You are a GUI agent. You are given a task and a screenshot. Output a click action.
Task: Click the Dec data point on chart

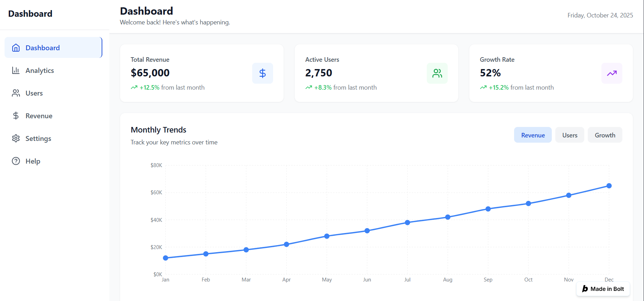pyautogui.click(x=609, y=186)
